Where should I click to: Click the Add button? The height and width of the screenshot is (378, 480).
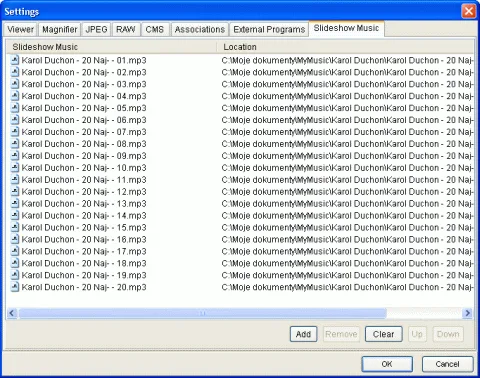[303, 334]
